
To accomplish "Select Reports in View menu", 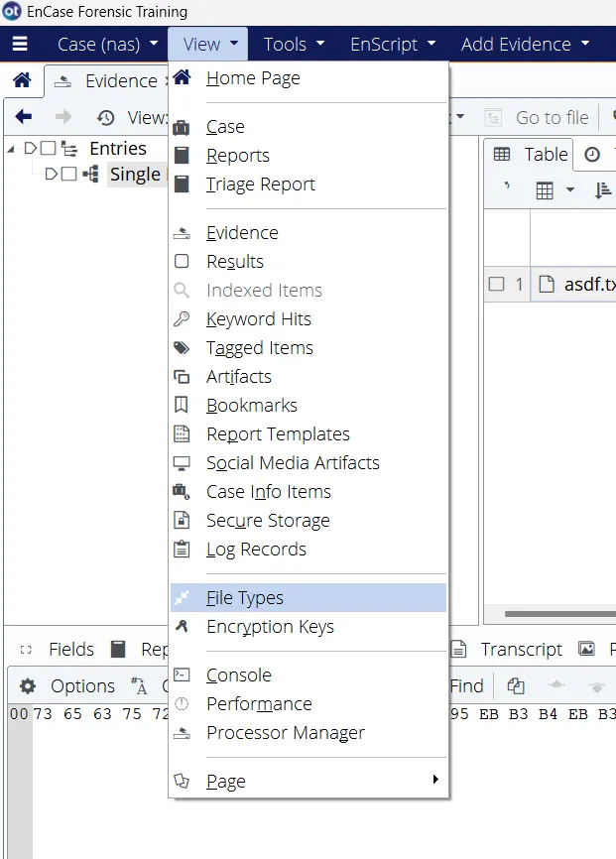I will pyautogui.click(x=308, y=155).
